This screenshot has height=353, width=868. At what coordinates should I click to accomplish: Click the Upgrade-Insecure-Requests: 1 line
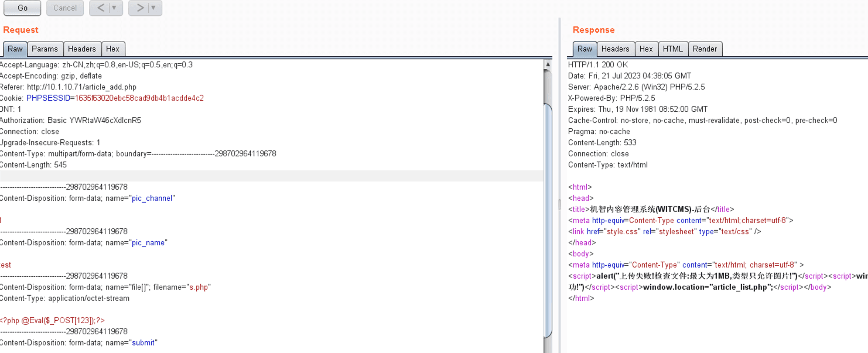click(50, 143)
